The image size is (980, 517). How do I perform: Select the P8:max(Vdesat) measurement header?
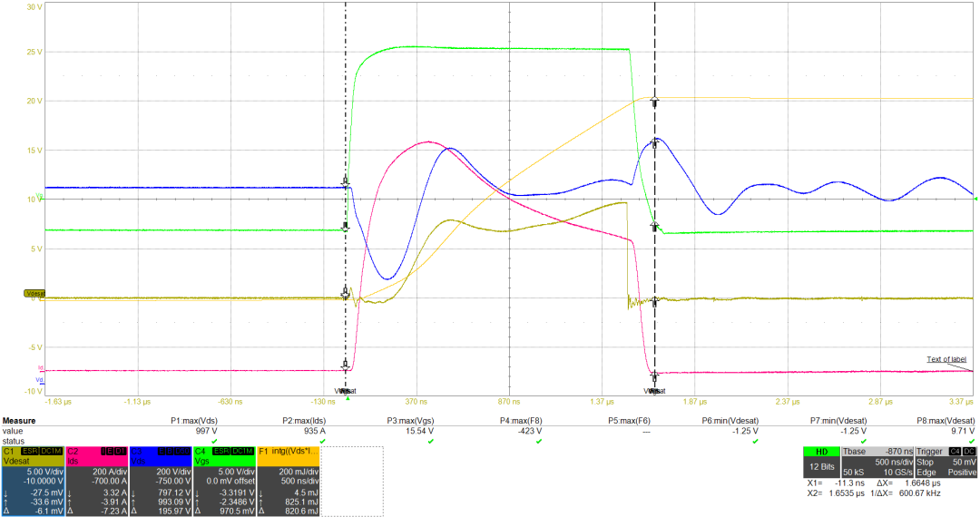946,421
